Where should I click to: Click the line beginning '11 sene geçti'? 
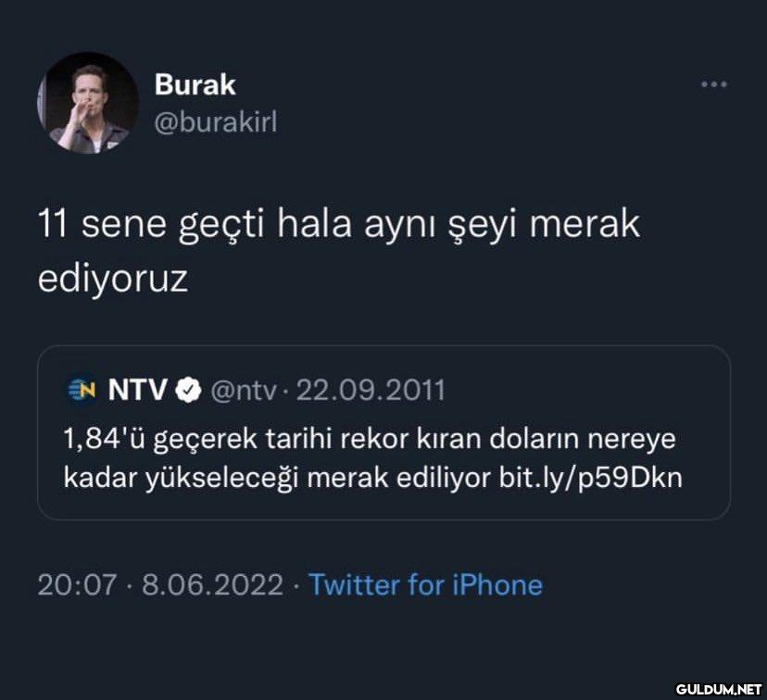tap(339, 224)
